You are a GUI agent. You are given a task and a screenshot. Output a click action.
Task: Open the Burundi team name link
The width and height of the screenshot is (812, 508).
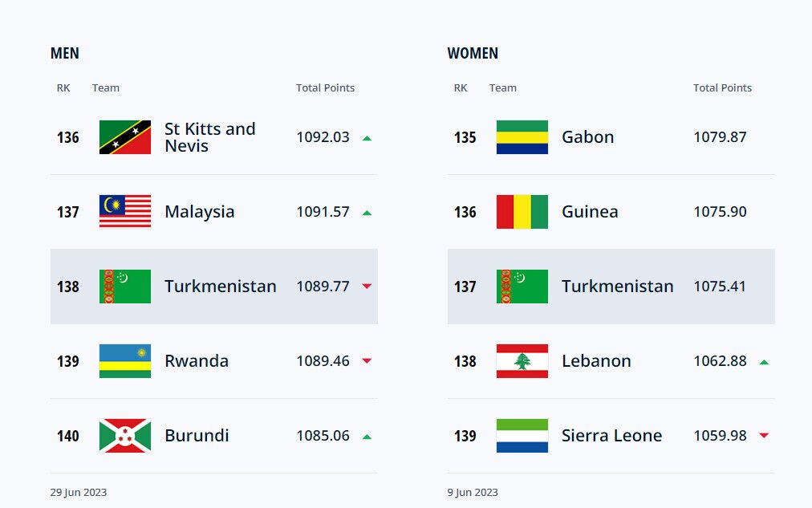click(x=197, y=436)
